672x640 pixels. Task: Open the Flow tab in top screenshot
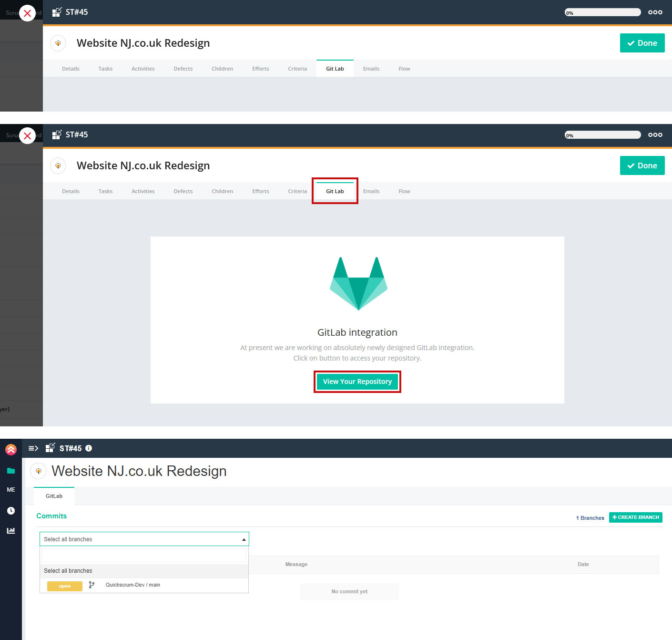404,69
